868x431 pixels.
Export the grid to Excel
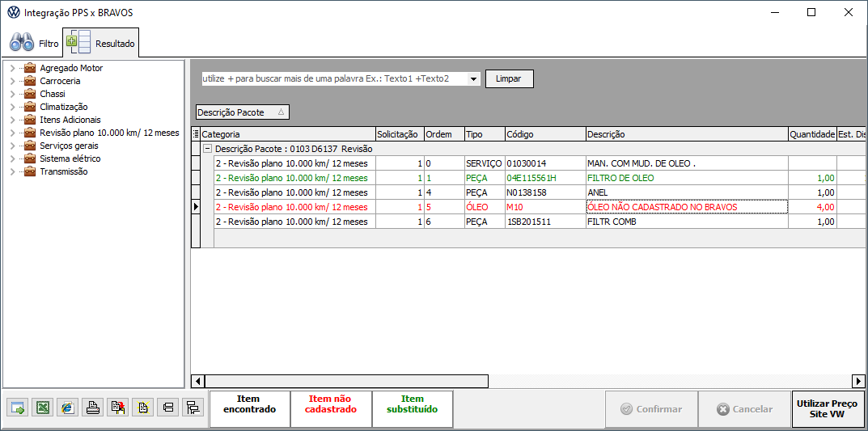pyautogui.click(x=41, y=408)
